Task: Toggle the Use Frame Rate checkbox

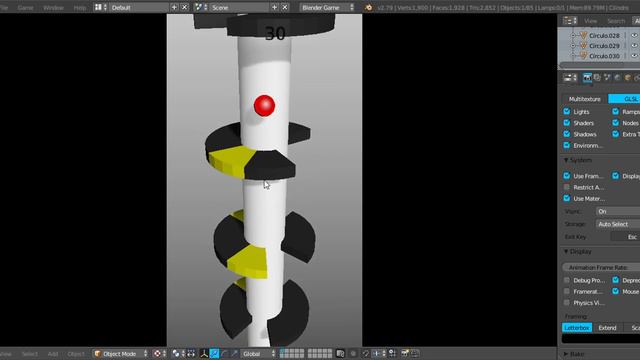Action: (567, 176)
